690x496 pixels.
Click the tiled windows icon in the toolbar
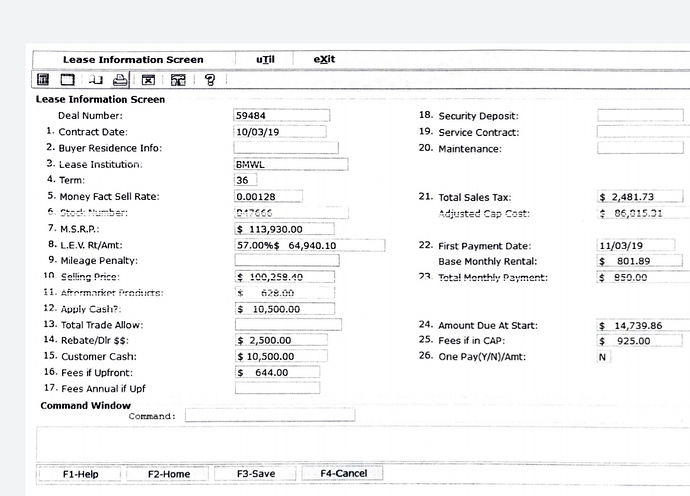(178, 80)
